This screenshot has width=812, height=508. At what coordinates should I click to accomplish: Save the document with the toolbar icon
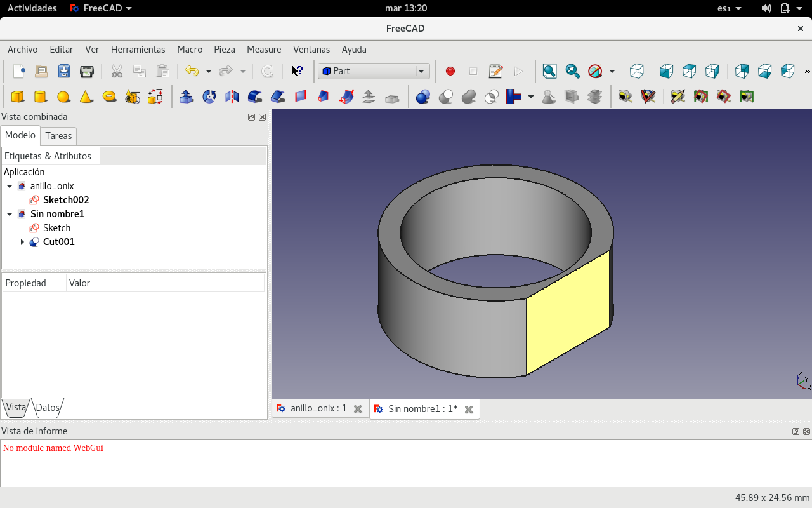click(x=64, y=71)
